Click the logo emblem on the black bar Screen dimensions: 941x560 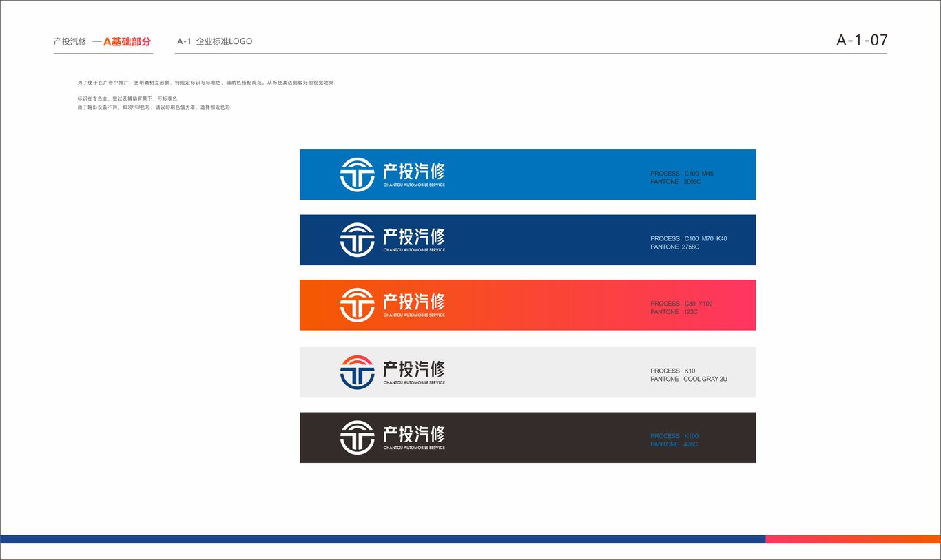coord(357,437)
